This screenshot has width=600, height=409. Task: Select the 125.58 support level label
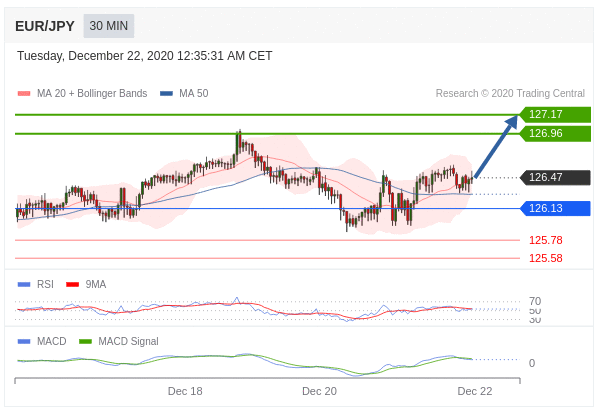[545, 258]
